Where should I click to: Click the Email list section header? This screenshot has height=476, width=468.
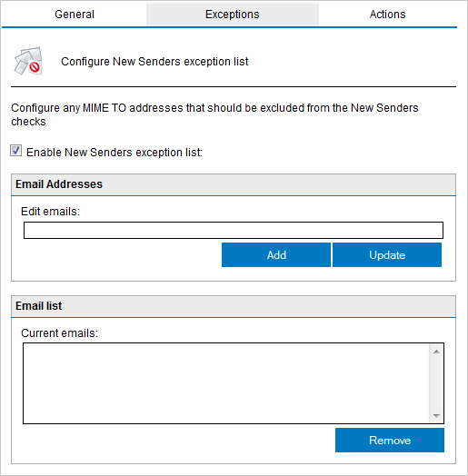point(234,306)
